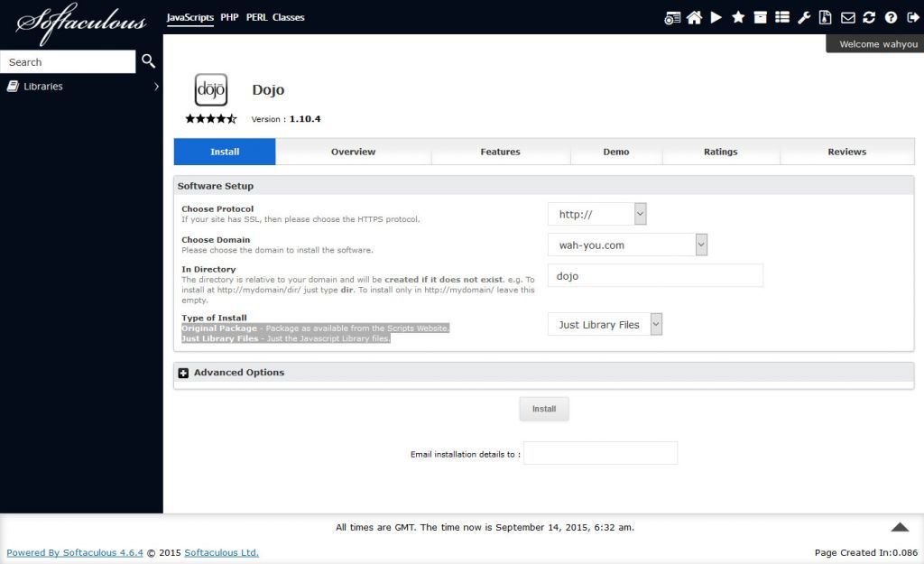The image size is (924, 564).
Task: Open help with the question mark icon
Action: coord(891,17)
